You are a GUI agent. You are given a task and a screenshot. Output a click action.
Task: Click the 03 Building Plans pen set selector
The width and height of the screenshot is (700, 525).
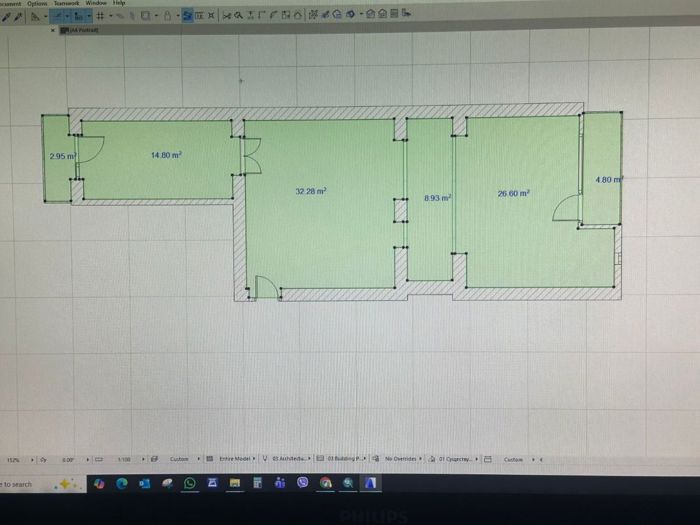point(346,458)
